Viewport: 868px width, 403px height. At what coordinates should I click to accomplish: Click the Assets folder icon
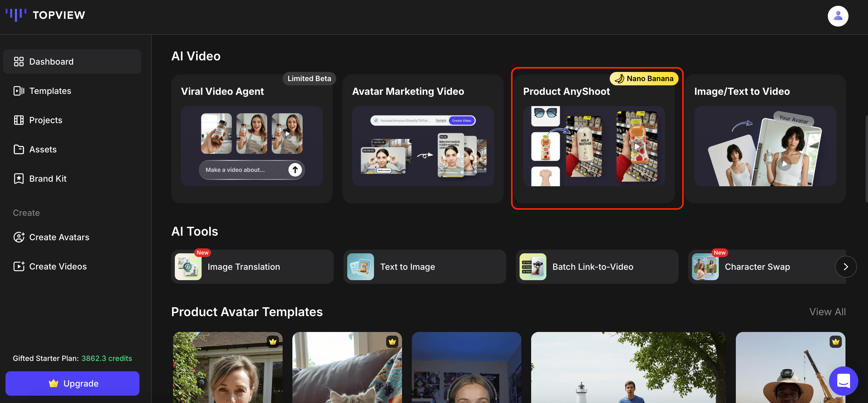tap(19, 149)
